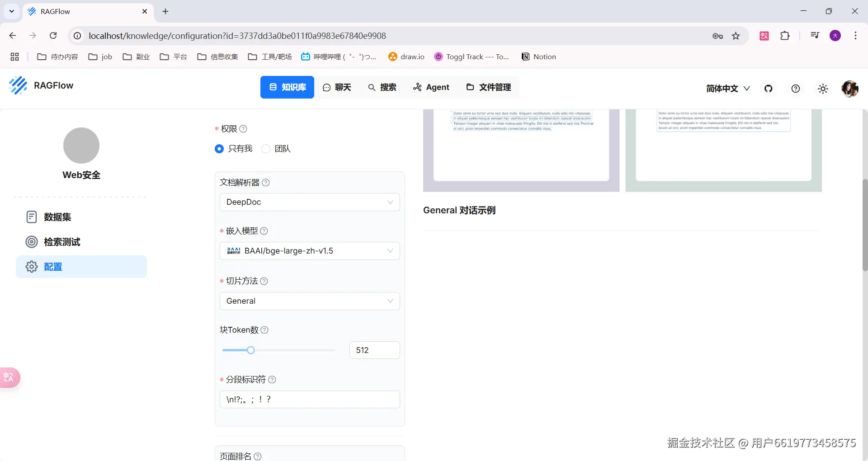Open the 检索测试 sidebar item
The height and width of the screenshot is (461, 868).
tap(81, 242)
